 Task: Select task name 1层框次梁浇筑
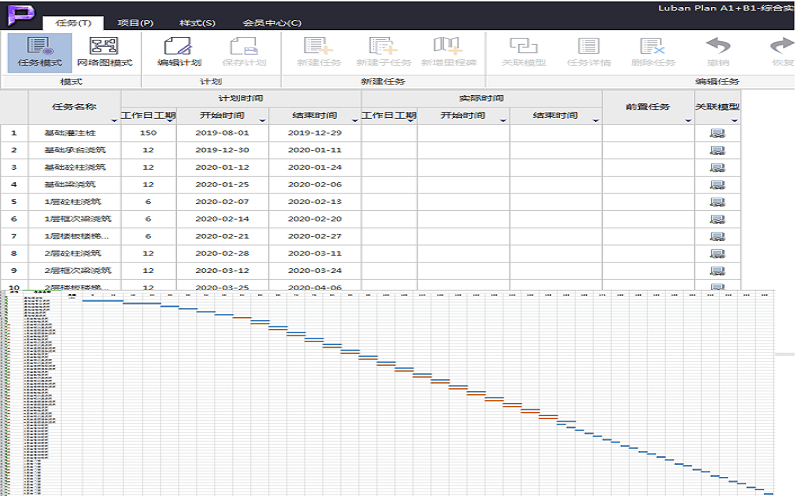click(x=78, y=219)
